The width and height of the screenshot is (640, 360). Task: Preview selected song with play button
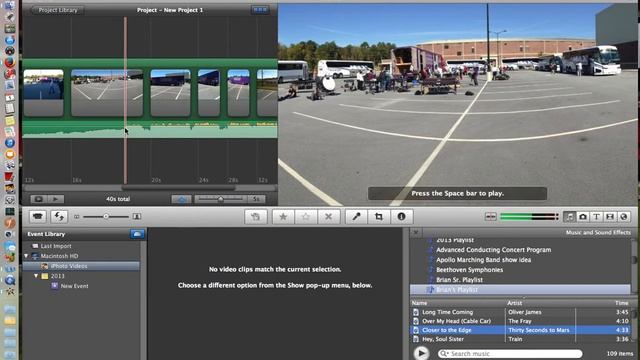[421, 353]
